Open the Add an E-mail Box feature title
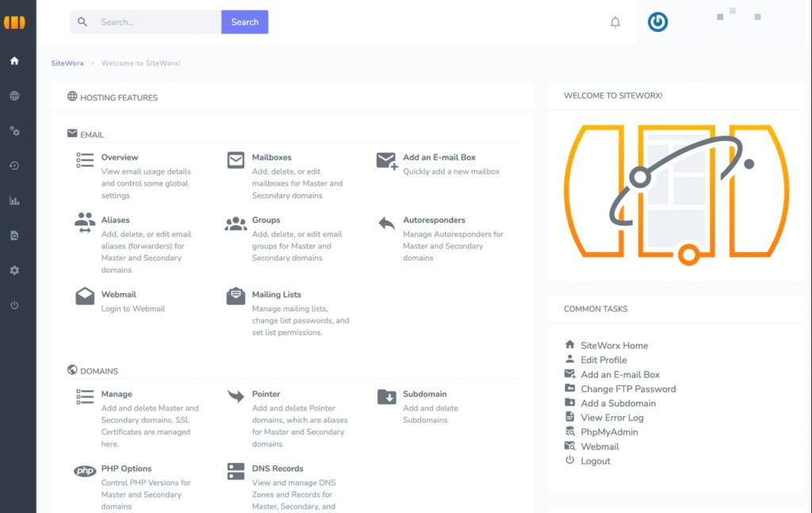This screenshot has width=812, height=513. (439, 157)
